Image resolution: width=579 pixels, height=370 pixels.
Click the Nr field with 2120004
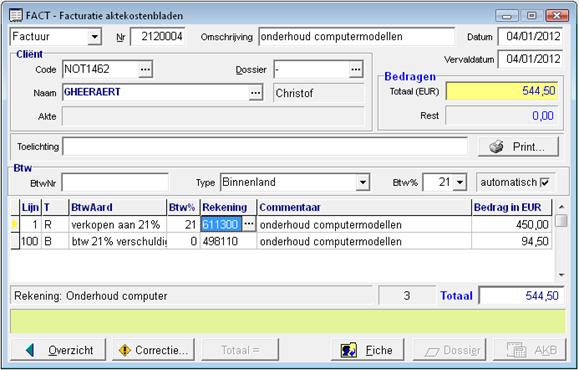click(158, 37)
